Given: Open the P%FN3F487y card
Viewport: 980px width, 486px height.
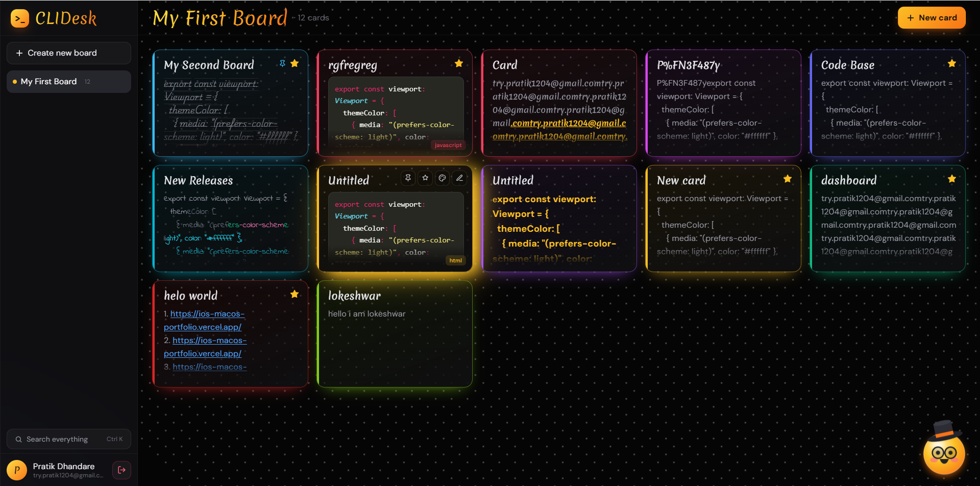Looking at the screenshot, I should [x=723, y=103].
